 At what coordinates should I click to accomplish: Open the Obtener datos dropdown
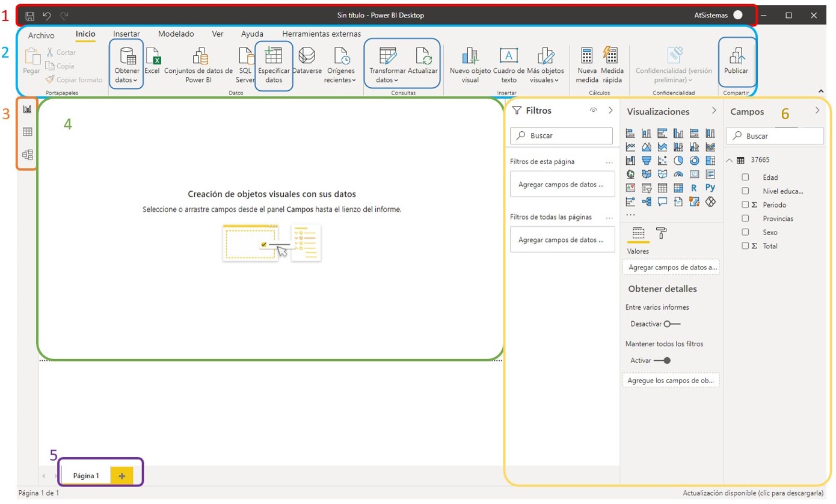[127, 65]
